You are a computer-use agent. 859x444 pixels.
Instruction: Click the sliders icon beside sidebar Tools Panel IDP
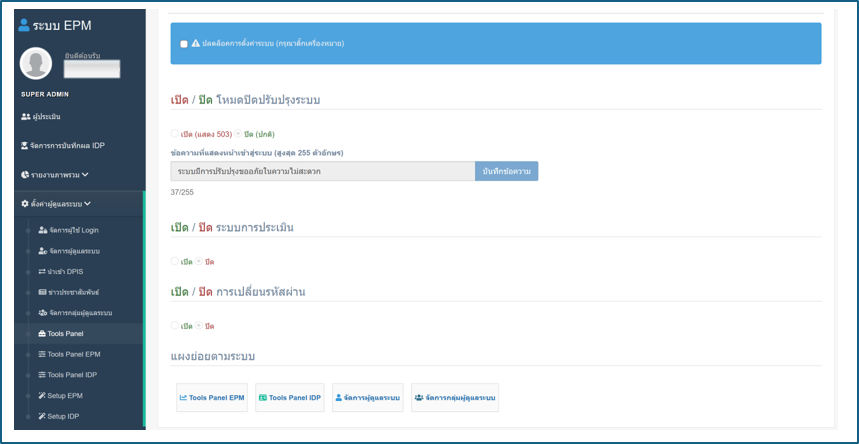[42, 375]
